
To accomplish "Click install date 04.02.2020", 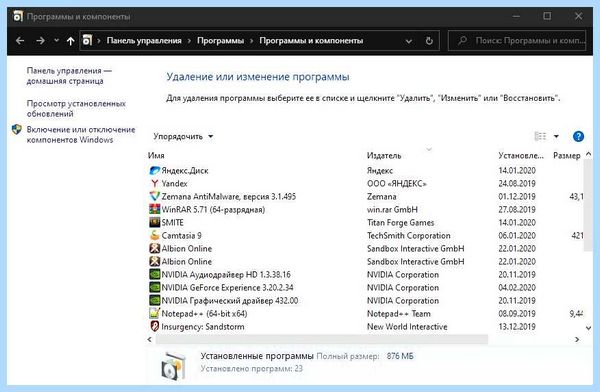I will [x=517, y=288].
